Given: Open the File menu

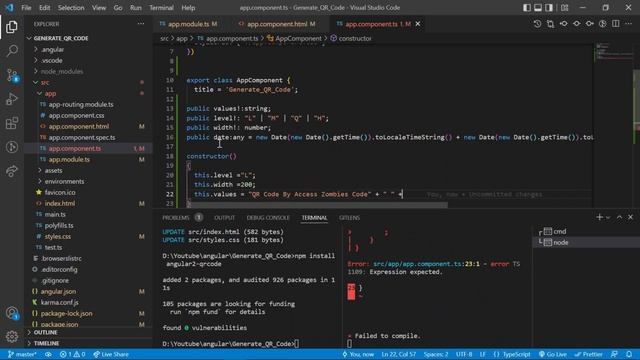Looking at the screenshot, I should 26,8.
